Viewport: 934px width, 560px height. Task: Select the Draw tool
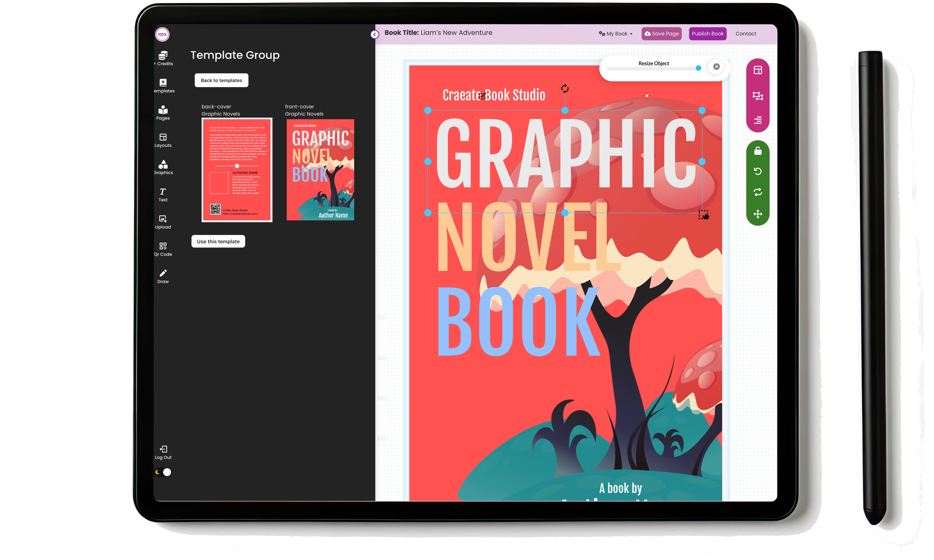tap(163, 276)
